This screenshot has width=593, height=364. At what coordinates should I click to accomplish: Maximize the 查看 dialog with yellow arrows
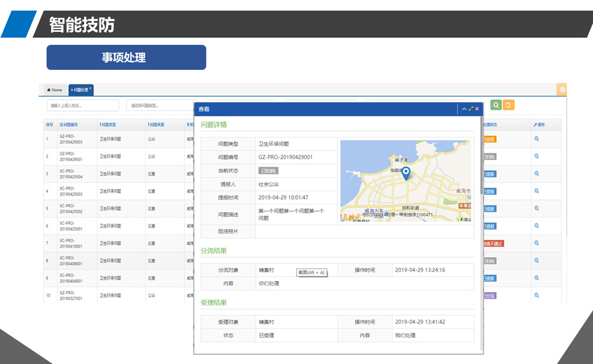471,109
